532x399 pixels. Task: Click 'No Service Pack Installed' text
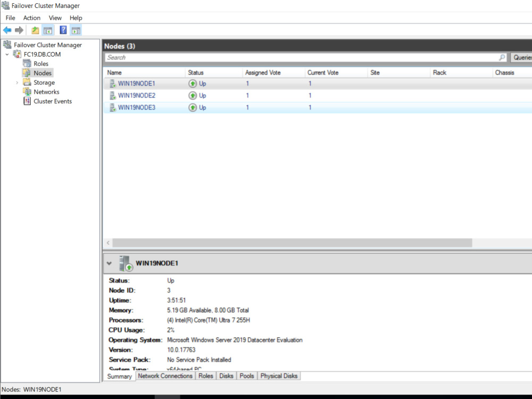tap(199, 360)
